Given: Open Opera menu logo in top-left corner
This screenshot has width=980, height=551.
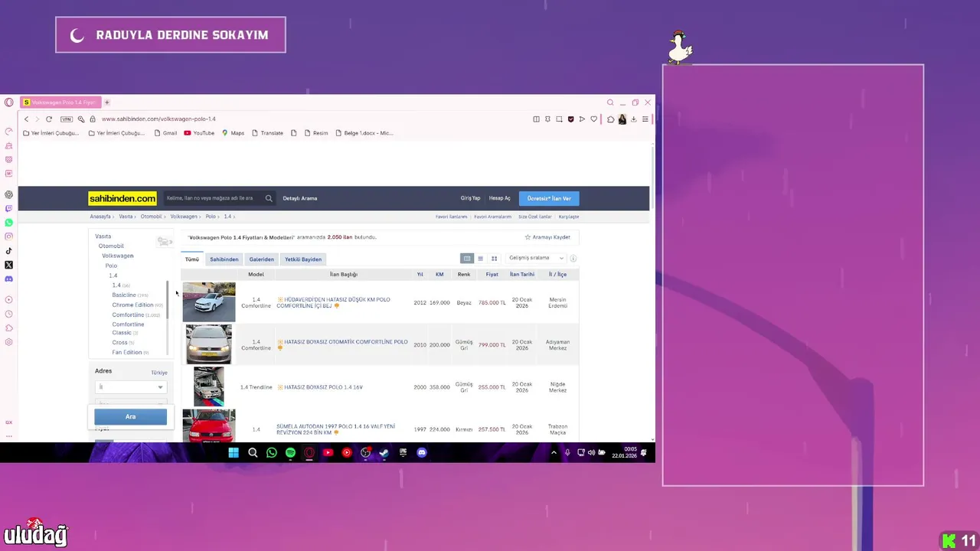Looking at the screenshot, I should coord(8,103).
